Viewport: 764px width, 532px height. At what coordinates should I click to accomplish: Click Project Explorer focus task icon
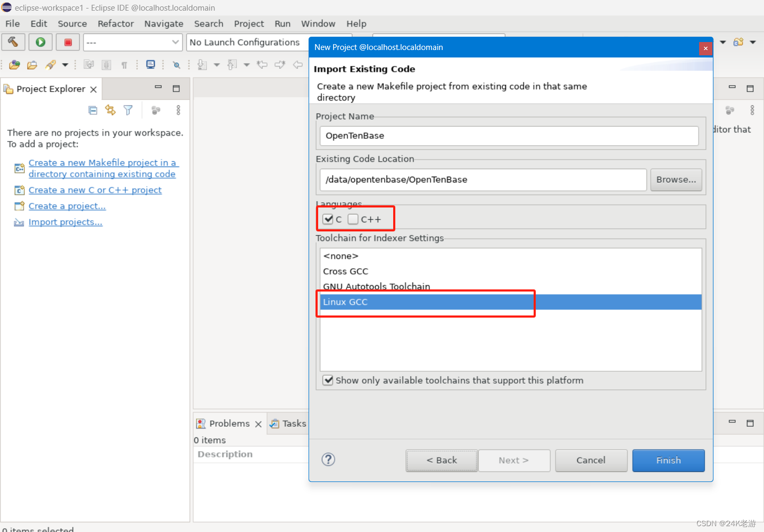coord(156,110)
